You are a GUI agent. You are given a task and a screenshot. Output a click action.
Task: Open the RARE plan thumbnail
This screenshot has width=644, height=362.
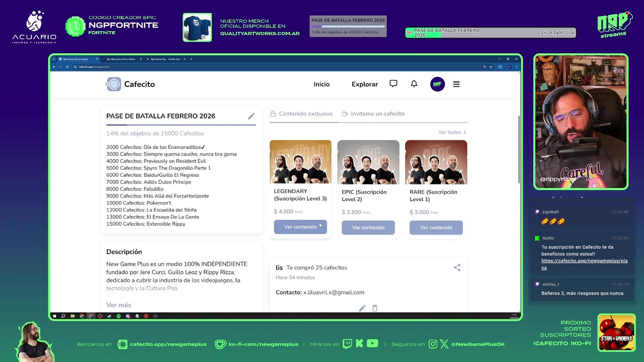(436, 162)
